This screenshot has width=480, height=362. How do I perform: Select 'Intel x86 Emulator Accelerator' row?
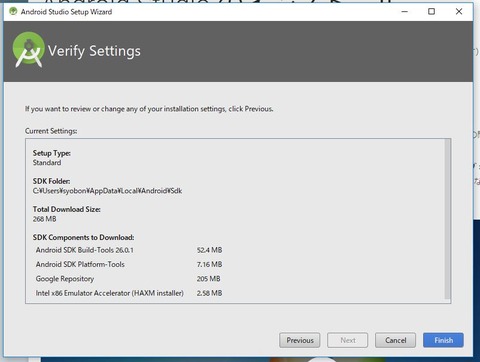(x=129, y=293)
